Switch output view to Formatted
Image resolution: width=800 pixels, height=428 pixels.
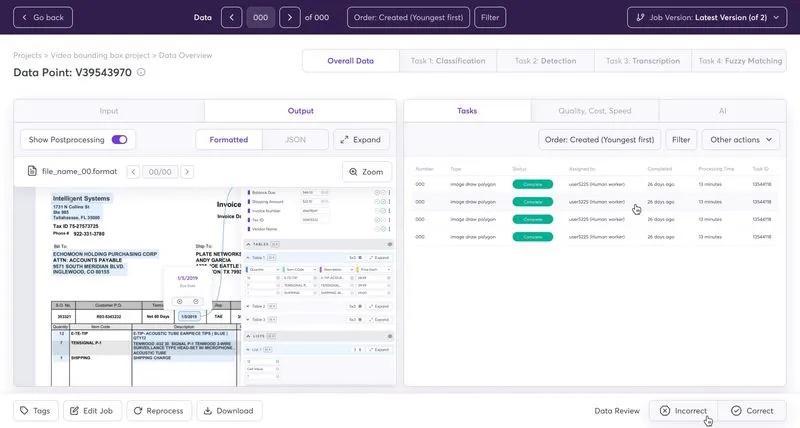(x=228, y=140)
